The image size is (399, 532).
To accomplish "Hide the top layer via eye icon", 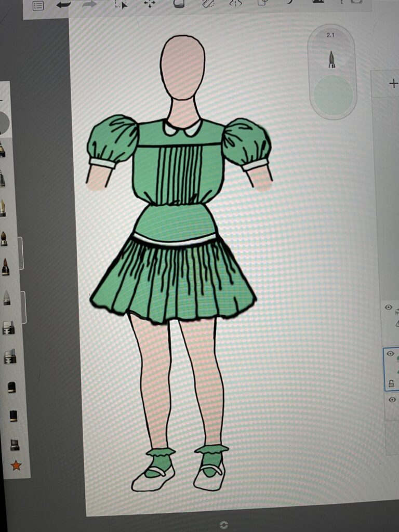I will pos(389,308).
